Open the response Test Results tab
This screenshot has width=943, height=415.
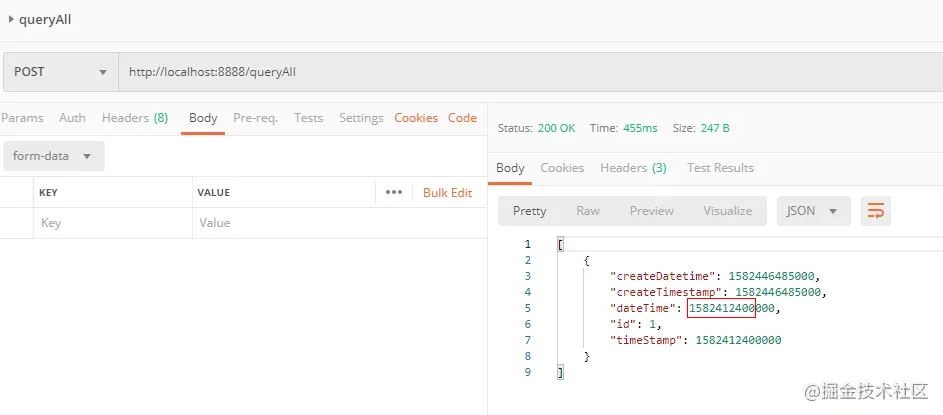click(720, 168)
